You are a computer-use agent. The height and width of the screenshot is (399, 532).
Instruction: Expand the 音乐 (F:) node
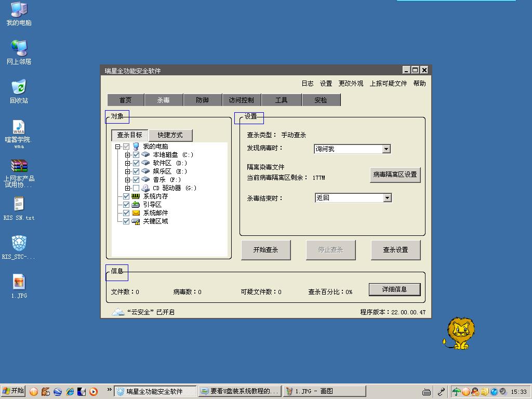[x=127, y=180]
